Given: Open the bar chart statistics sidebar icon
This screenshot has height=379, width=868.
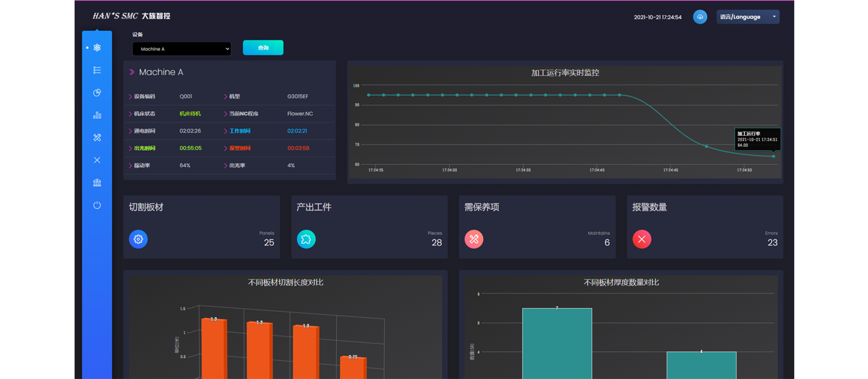Looking at the screenshot, I should tap(97, 115).
